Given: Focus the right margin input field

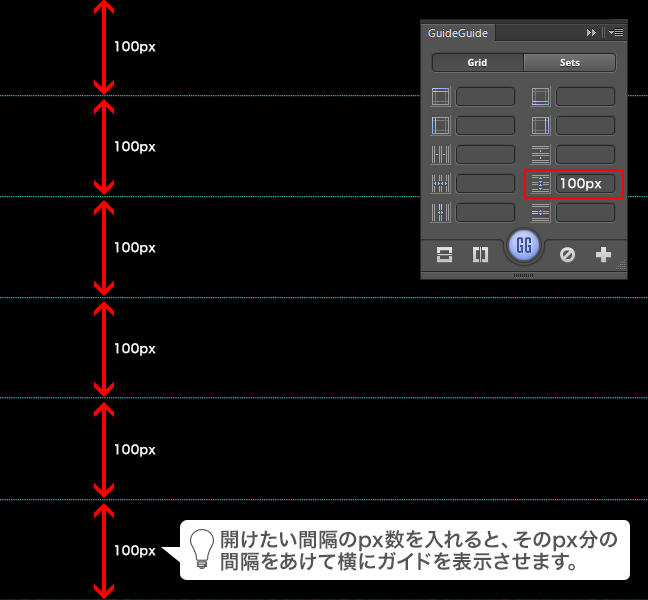Looking at the screenshot, I should (x=586, y=126).
